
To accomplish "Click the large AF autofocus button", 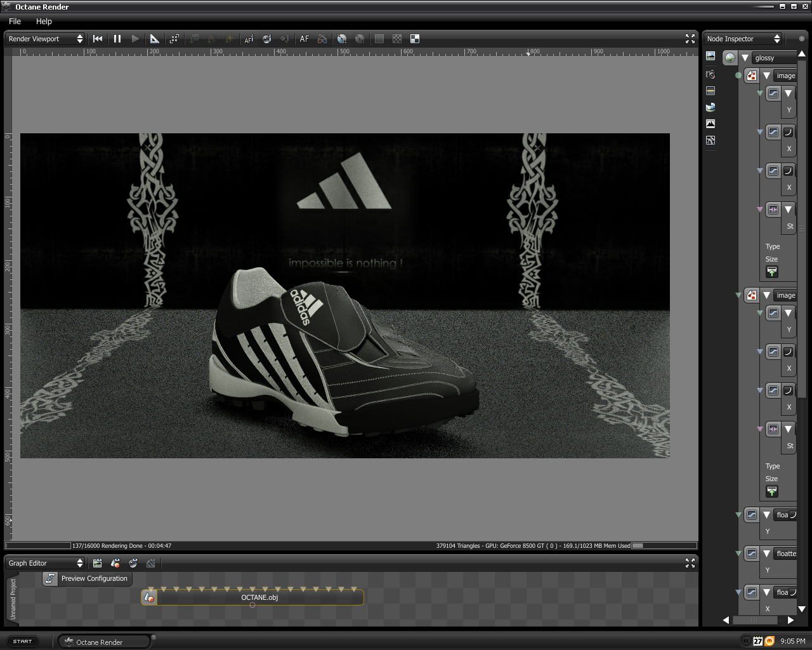I will click(x=304, y=39).
